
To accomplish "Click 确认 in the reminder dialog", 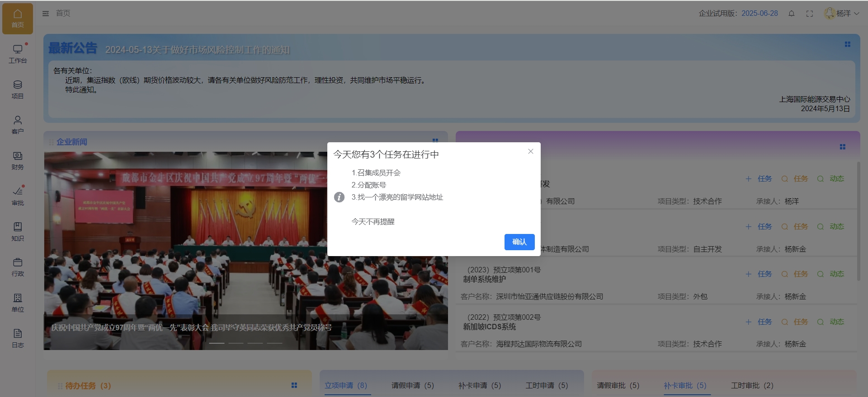I will click(x=519, y=242).
